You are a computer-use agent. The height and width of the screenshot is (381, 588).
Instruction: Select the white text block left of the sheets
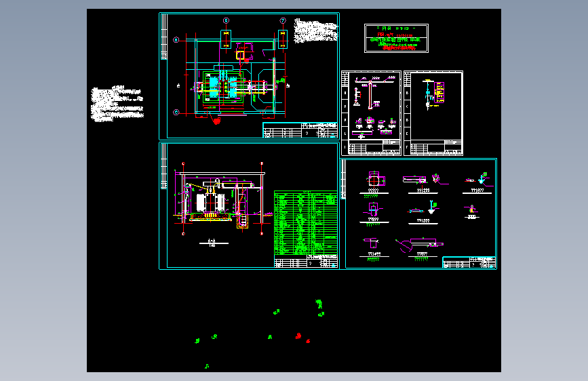point(117,104)
